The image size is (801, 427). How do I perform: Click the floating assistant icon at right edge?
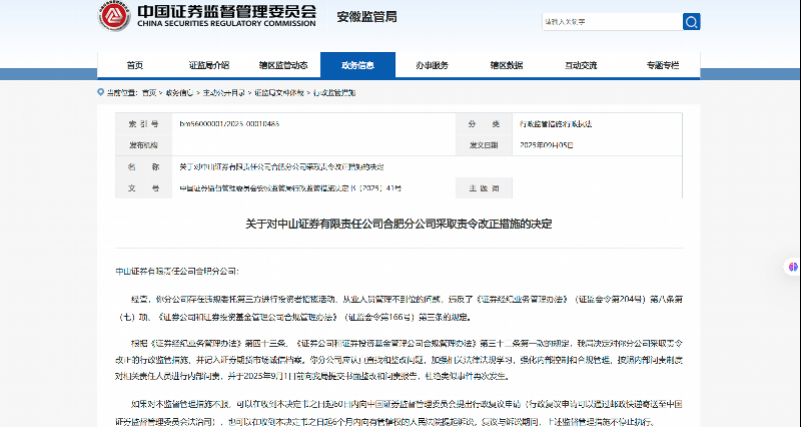click(x=793, y=267)
